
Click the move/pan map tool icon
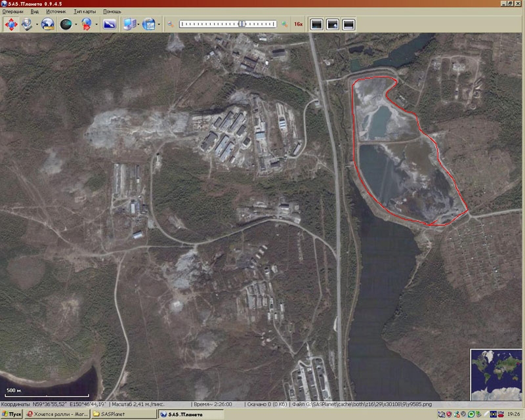pos(12,24)
